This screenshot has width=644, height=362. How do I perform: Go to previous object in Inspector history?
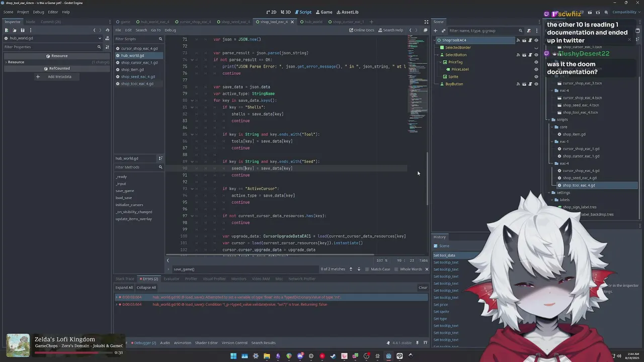pos(94,30)
